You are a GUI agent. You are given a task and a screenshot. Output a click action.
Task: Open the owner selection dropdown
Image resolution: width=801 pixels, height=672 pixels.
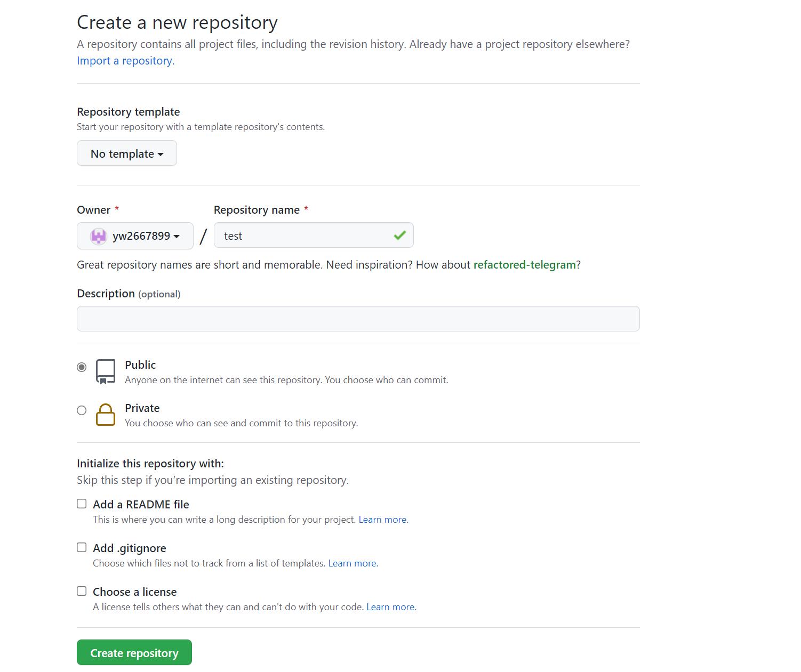pyautogui.click(x=134, y=236)
